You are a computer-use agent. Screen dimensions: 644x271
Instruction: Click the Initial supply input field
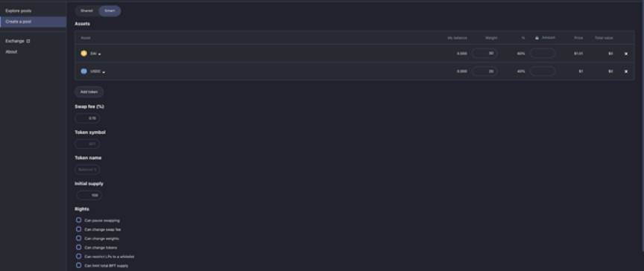[x=88, y=196]
